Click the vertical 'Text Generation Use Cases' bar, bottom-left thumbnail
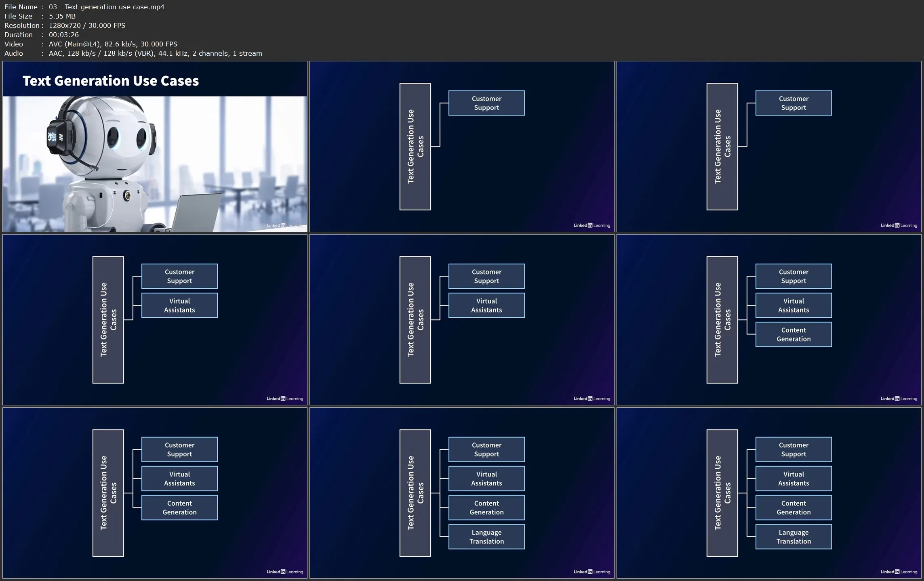Screen dimensions: 924x581 tap(108, 493)
